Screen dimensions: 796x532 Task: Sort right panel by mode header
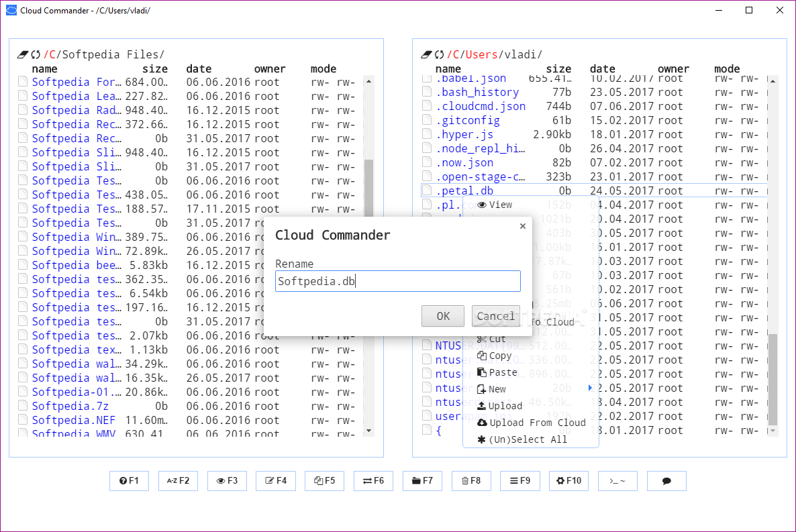727,68
